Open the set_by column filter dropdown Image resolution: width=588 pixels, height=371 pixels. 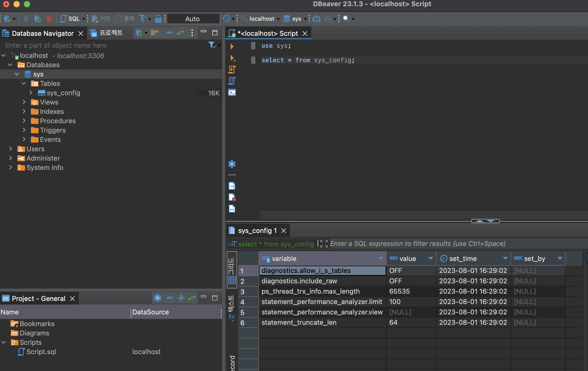[x=560, y=258]
